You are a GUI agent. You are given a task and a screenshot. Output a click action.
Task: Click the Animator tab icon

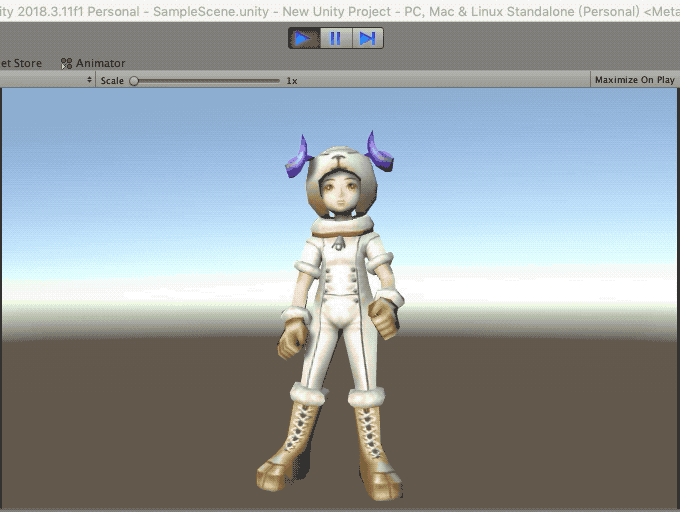[x=66, y=64]
